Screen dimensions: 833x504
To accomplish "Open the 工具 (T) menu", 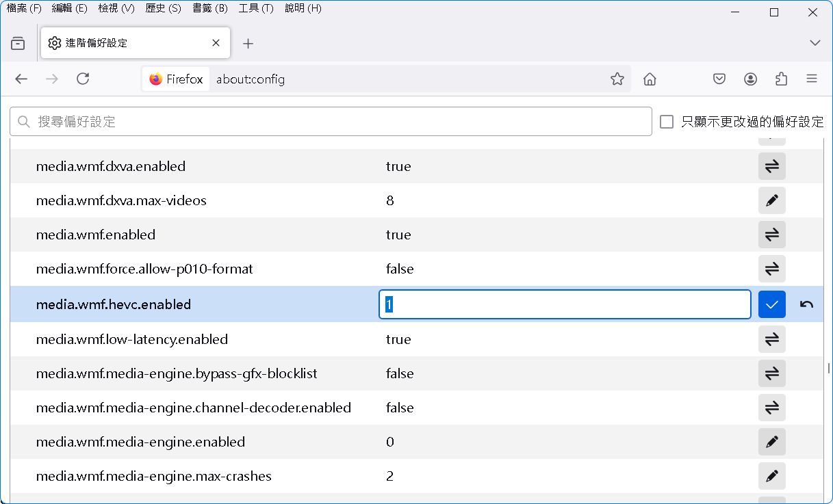I will click(x=255, y=8).
